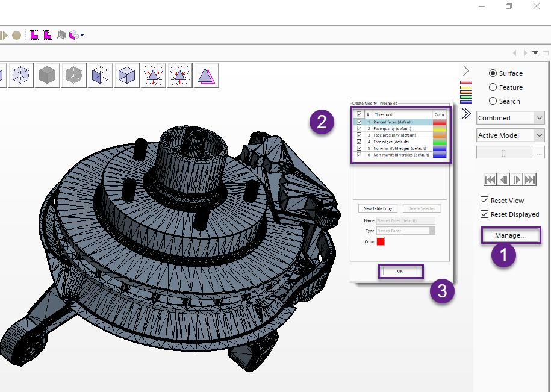Uncheck the Face proximity threshold checkbox
The image size is (551, 392).
[x=359, y=135]
